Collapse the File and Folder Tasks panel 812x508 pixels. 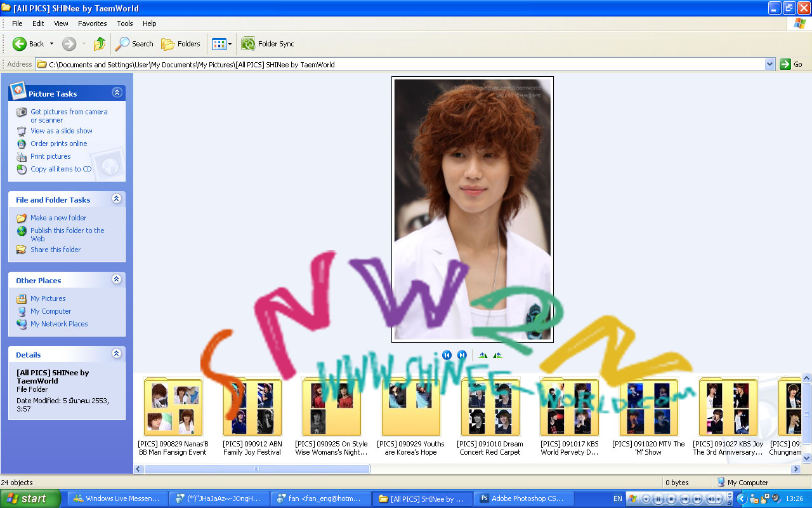click(117, 199)
